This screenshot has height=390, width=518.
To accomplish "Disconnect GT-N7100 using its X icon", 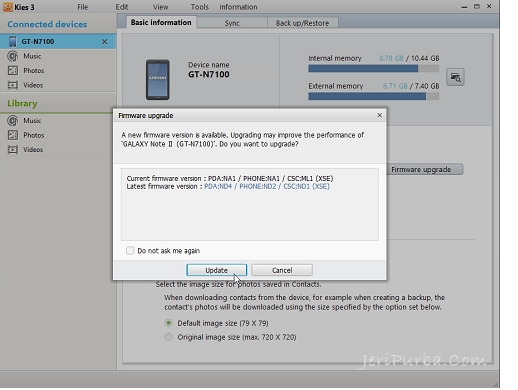I will pos(105,42).
